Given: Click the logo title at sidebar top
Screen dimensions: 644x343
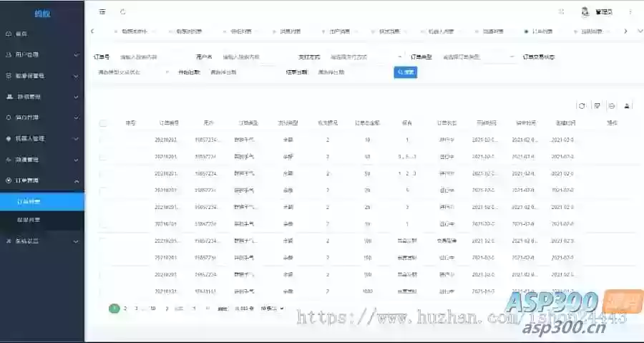Looking at the screenshot, I should coord(42,14).
